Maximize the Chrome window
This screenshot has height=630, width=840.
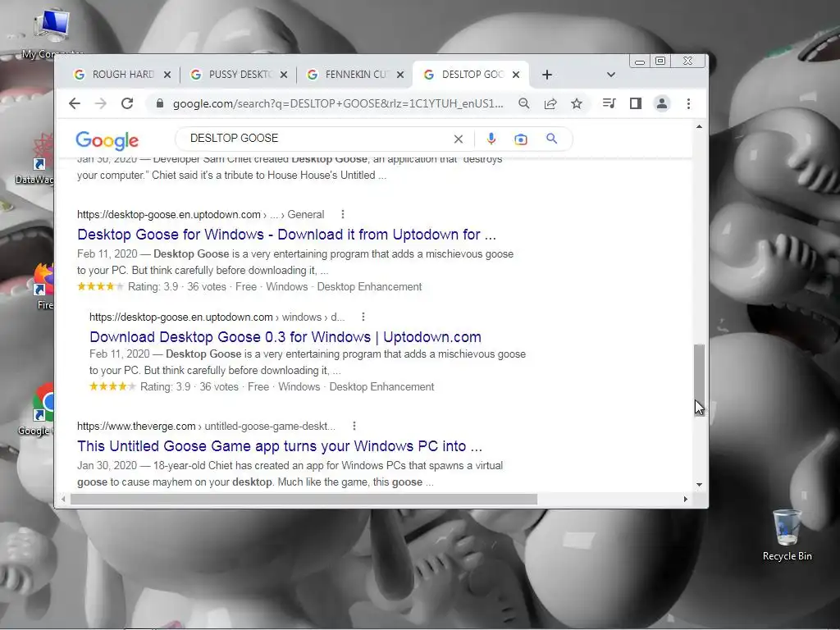click(x=660, y=61)
